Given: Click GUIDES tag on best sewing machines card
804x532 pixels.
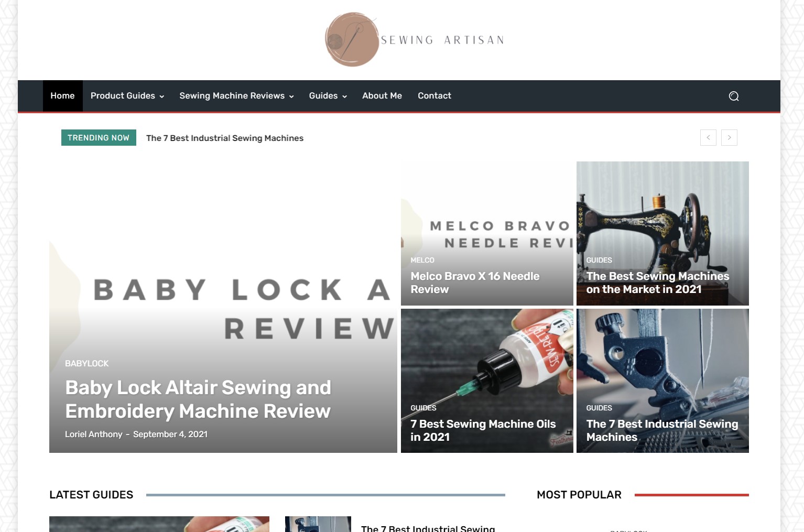Looking at the screenshot, I should point(599,260).
